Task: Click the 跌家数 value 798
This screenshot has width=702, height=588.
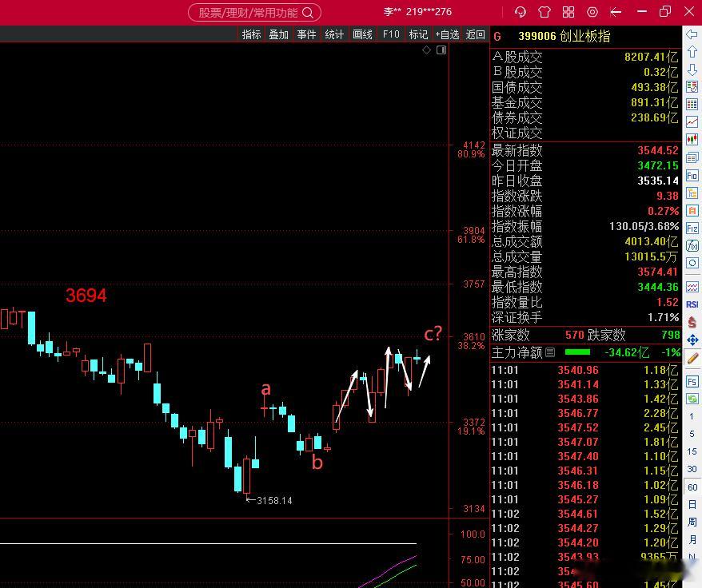Action: (671, 335)
